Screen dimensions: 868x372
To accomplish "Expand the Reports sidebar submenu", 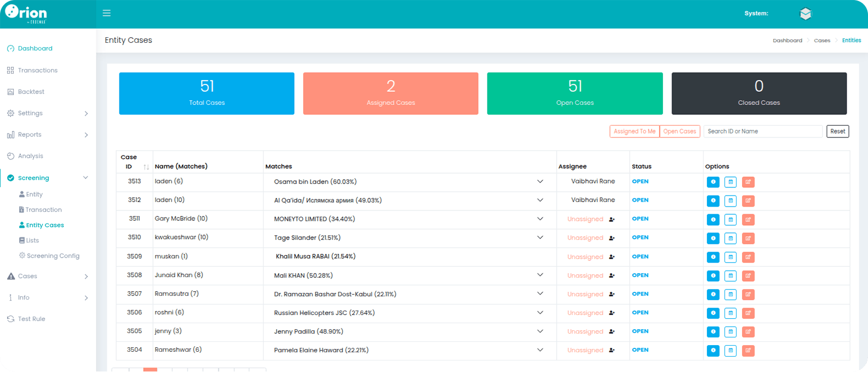I will 86,135.
